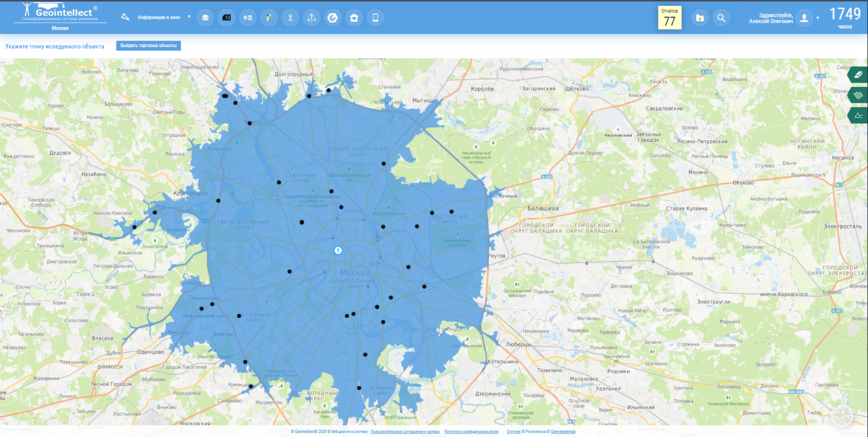The image size is (868, 437).
Task: Open 'Пользовательское соглашение и авторы' link
Action: 406,432
